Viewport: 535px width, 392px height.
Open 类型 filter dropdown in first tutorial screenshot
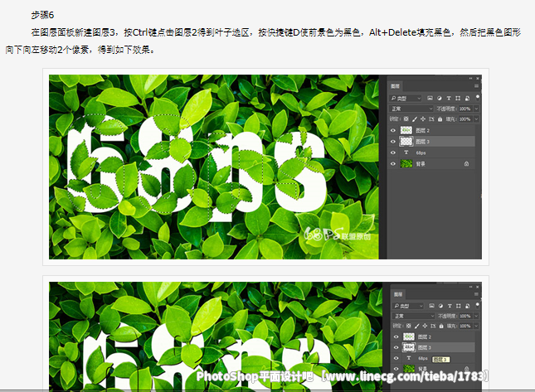point(406,98)
